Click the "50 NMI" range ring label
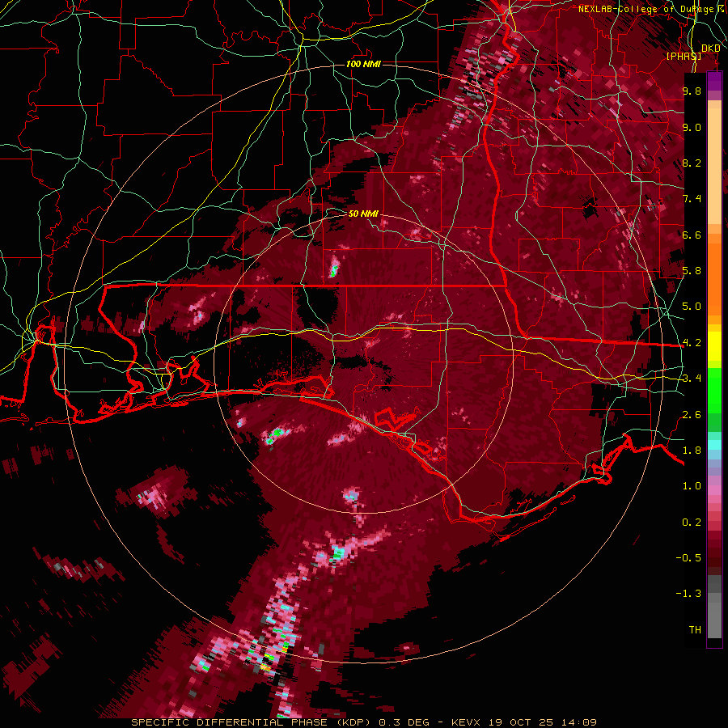Screen dimensions: 728x728 pos(363,214)
